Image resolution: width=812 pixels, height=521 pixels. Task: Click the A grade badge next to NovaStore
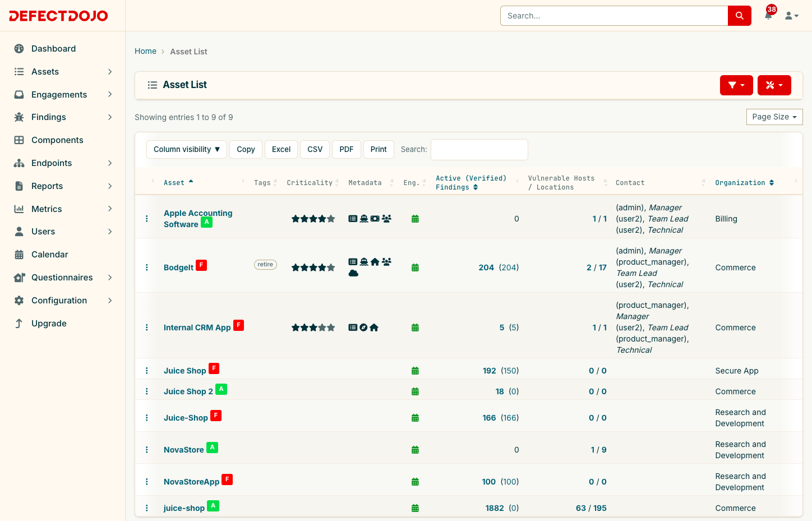click(212, 448)
